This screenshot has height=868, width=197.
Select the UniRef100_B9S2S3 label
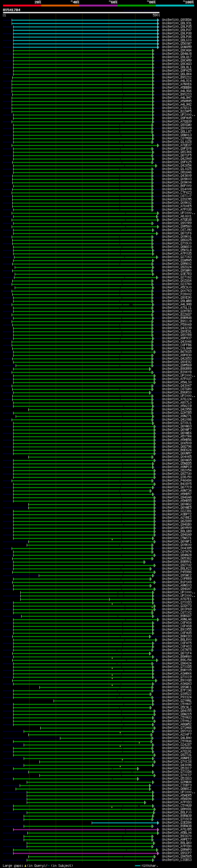click(176, 94)
